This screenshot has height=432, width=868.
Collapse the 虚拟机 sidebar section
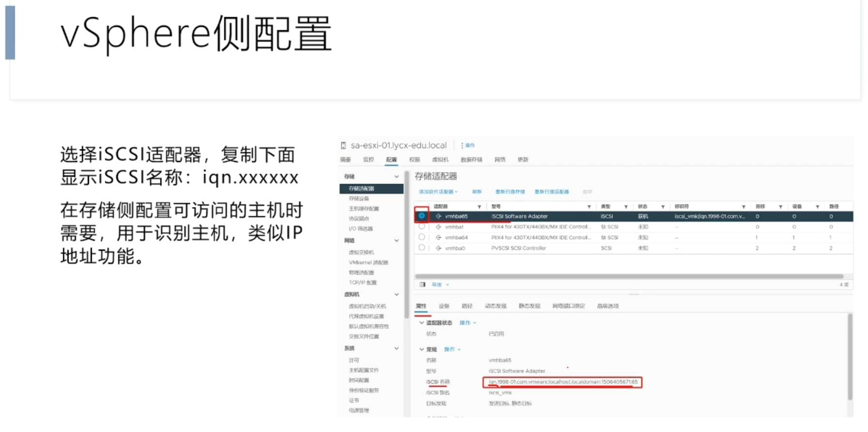point(396,294)
